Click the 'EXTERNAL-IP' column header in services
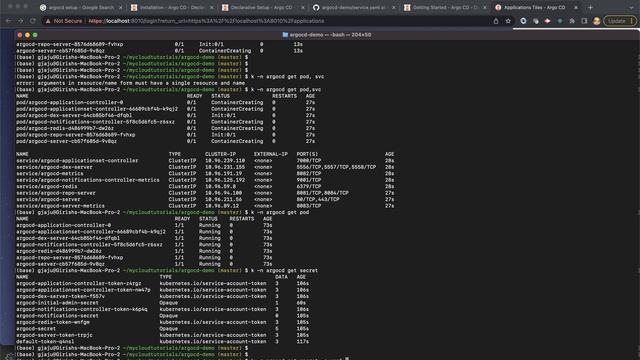 pos(271,154)
